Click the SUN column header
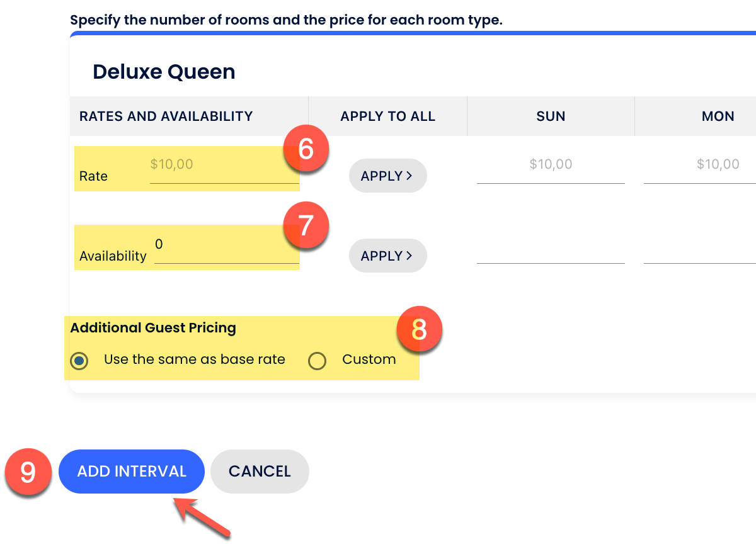Viewport: 756px width, 554px height. point(550,116)
